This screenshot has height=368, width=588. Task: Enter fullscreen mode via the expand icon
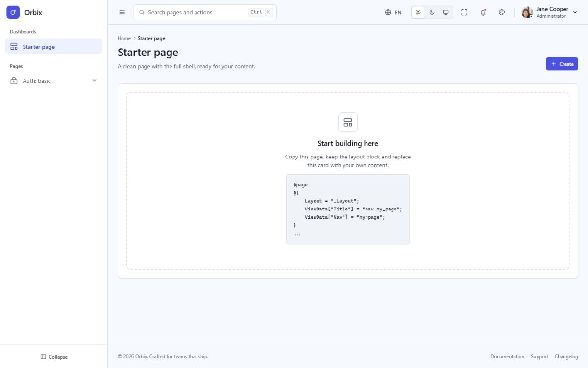click(x=465, y=12)
